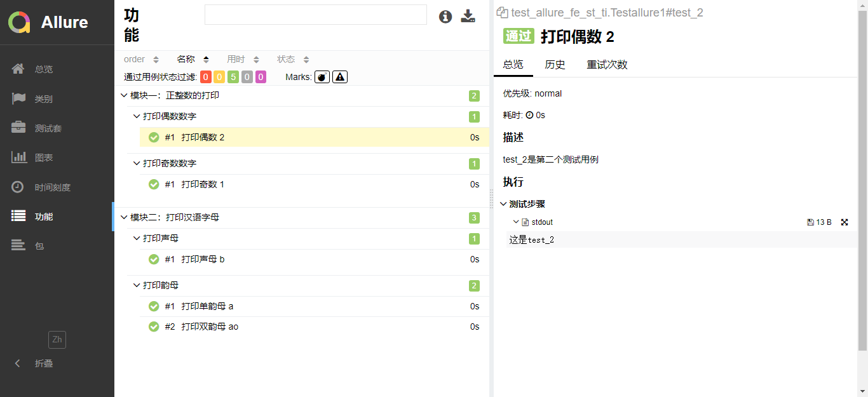Open 测试套 suites briefcase icon
The width and height of the screenshot is (868, 397).
18,128
